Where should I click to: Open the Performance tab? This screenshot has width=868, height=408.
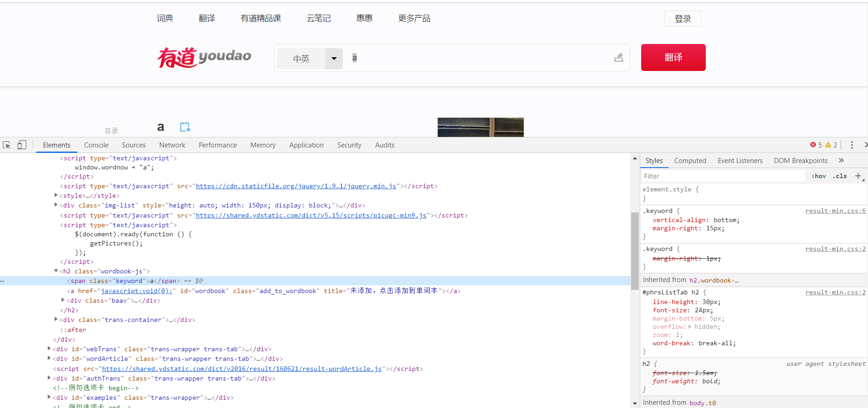tap(218, 145)
